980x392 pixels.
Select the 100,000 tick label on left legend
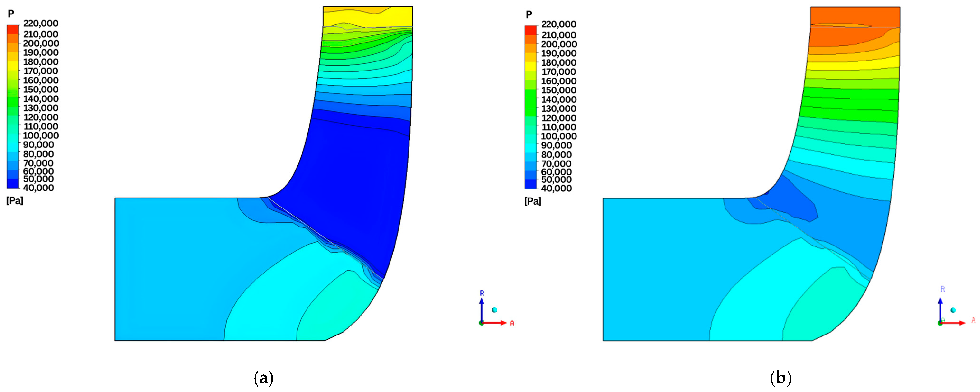coord(41,136)
